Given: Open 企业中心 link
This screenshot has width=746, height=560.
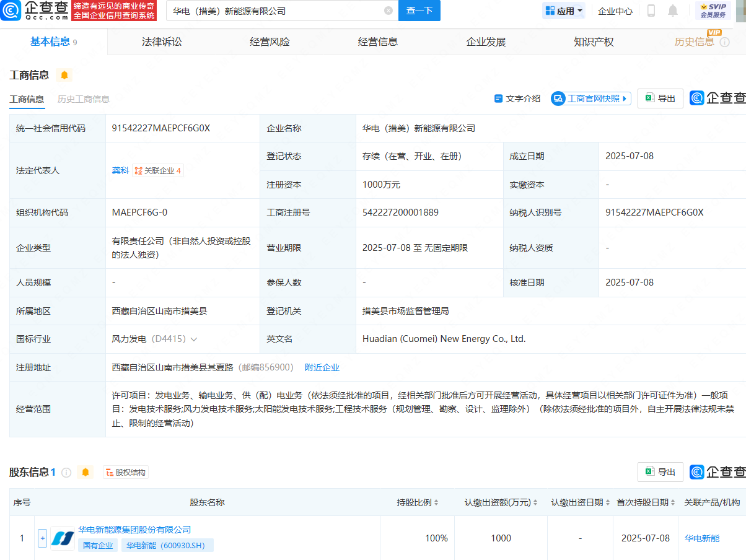Looking at the screenshot, I should click(x=615, y=11).
